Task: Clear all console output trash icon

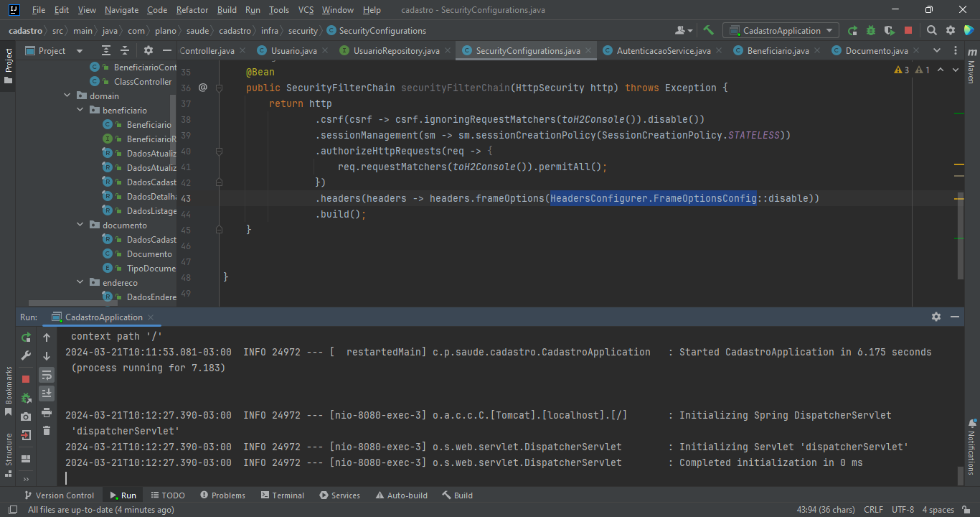Action: (x=47, y=431)
